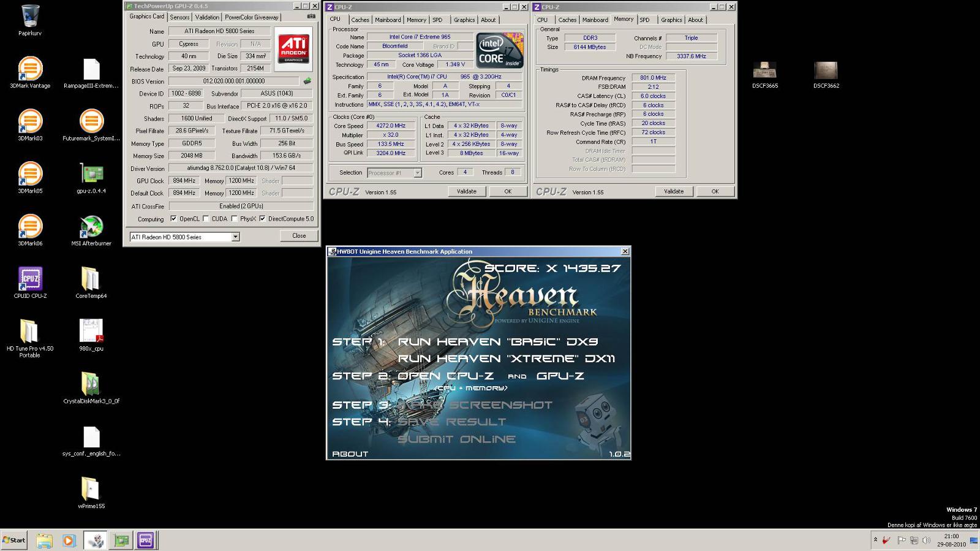This screenshot has width=980, height=551.
Task: Click RUN HEAVEN "BASIC" DX9
Action: point(498,342)
